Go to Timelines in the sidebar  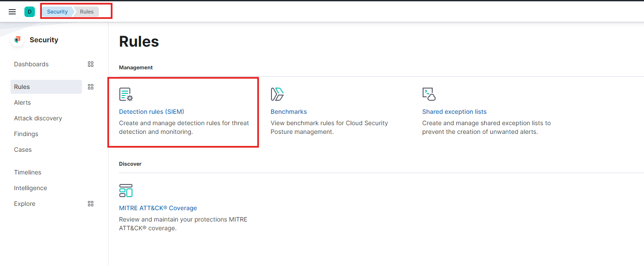[27, 172]
